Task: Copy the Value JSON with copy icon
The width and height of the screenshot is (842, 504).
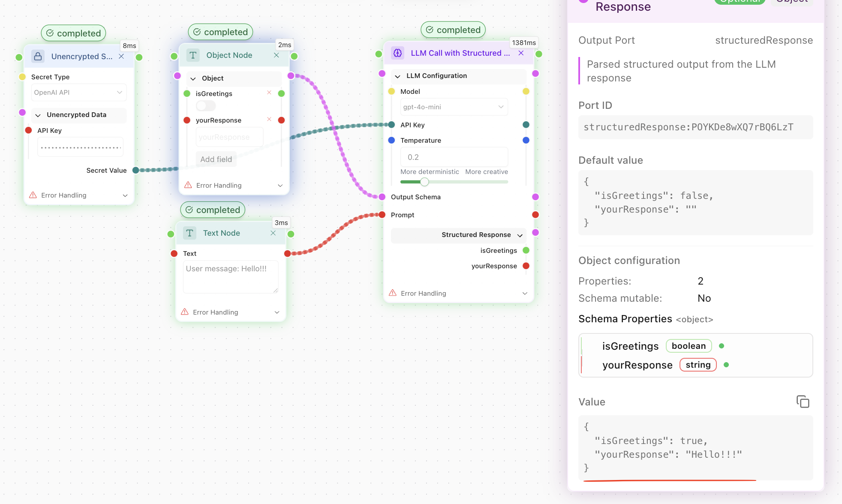Action: coord(803,402)
